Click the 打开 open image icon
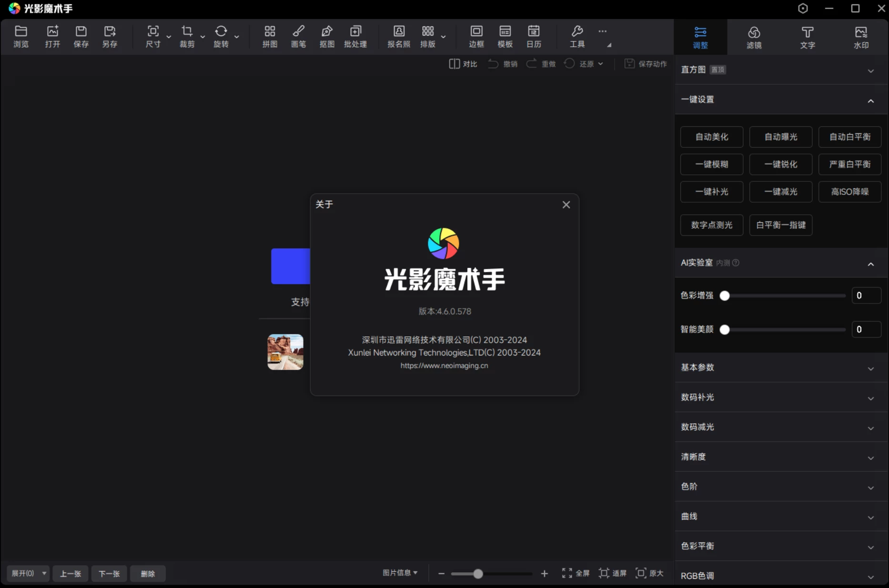889x588 pixels. tap(52, 37)
